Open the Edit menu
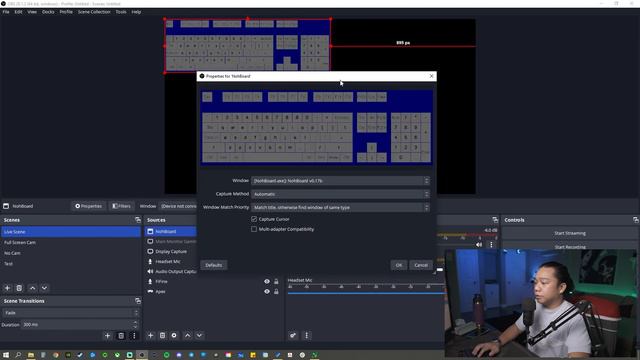640x360 pixels. (18, 12)
